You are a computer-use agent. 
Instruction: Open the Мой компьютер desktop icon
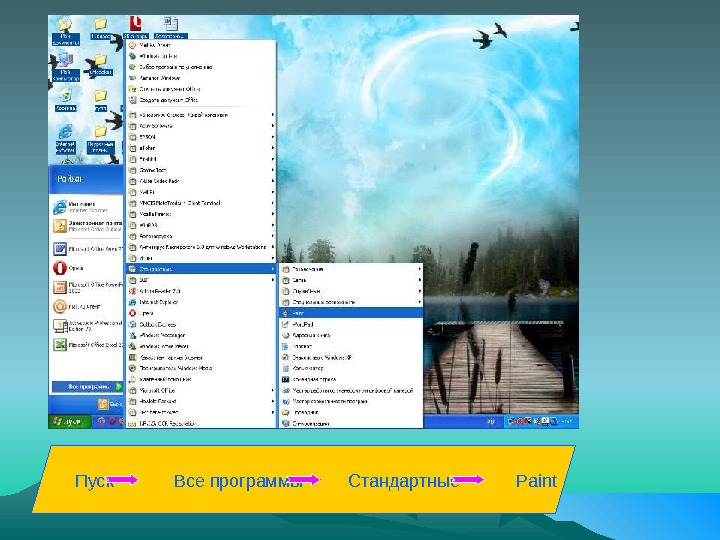tap(65, 67)
